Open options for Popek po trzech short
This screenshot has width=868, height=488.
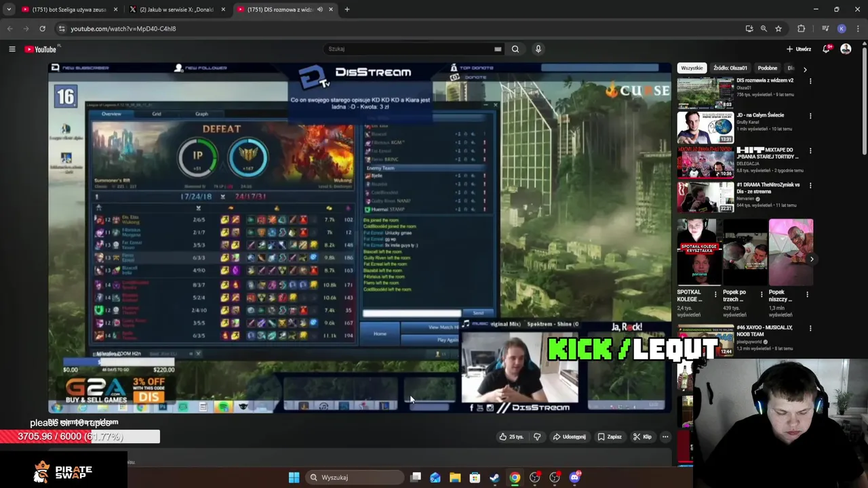[x=762, y=294]
